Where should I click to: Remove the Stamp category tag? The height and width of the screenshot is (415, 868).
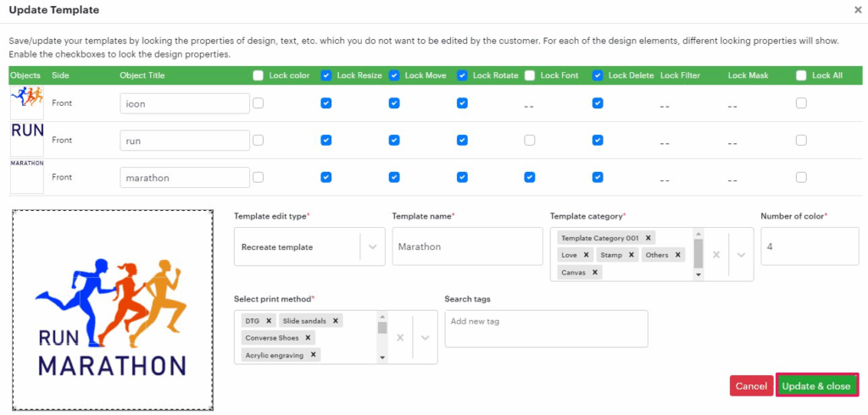pos(632,255)
